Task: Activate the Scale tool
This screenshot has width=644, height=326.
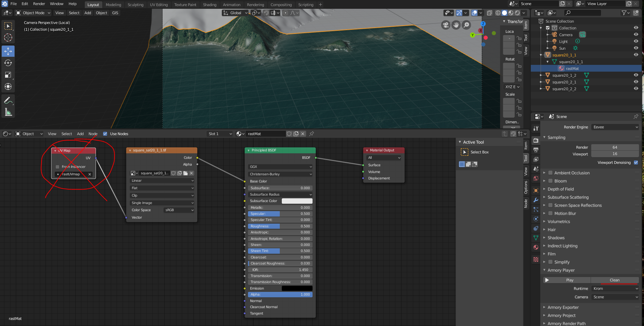Action: (x=8, y=75)
